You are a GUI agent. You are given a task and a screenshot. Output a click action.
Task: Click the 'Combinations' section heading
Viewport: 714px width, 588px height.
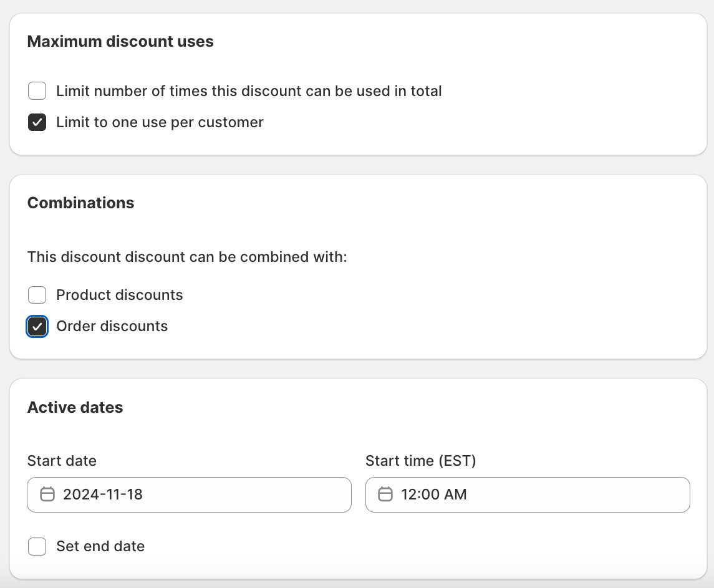(x=80, y=203)
